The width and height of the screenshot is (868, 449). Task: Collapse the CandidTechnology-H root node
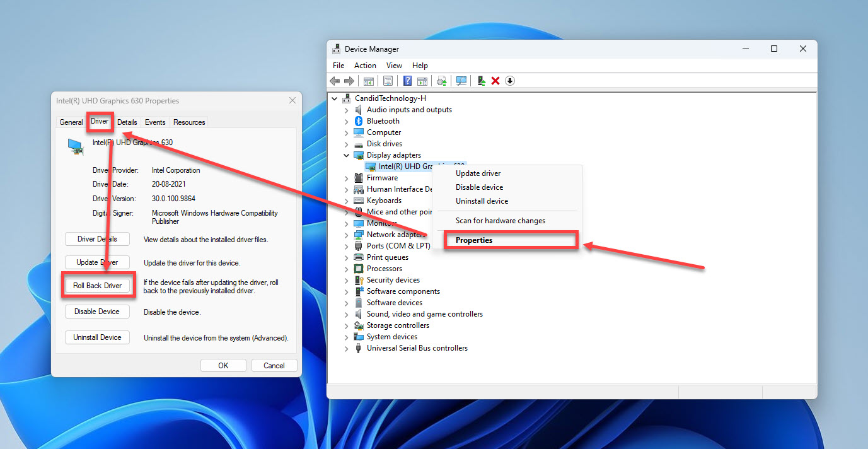click(x=335, y=98)
